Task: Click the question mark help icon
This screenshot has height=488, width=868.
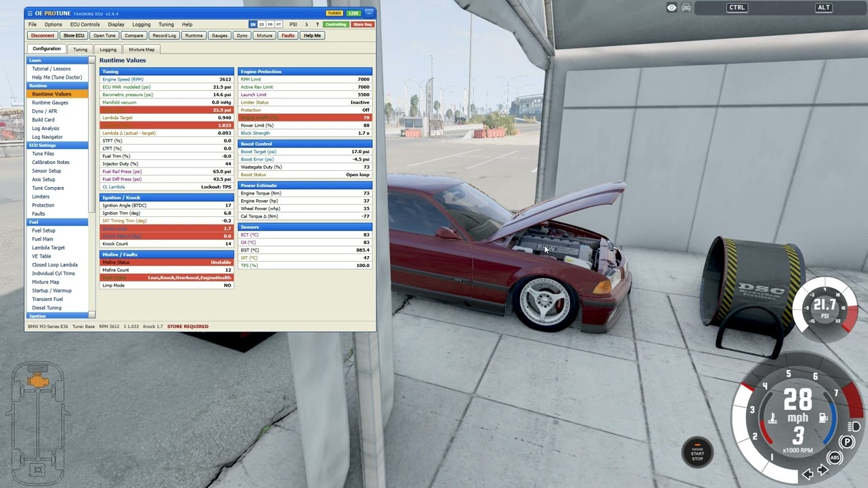Action: [x=317, y=24]
